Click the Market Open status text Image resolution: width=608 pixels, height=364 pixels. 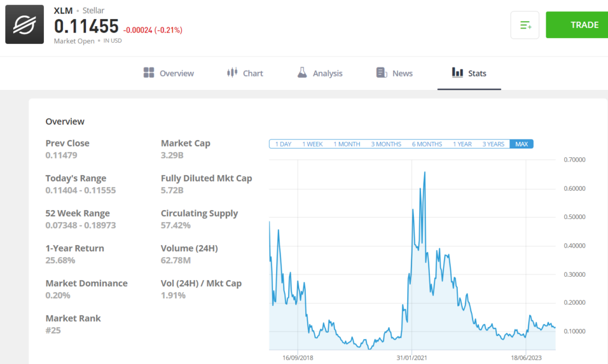coord(74,41)
